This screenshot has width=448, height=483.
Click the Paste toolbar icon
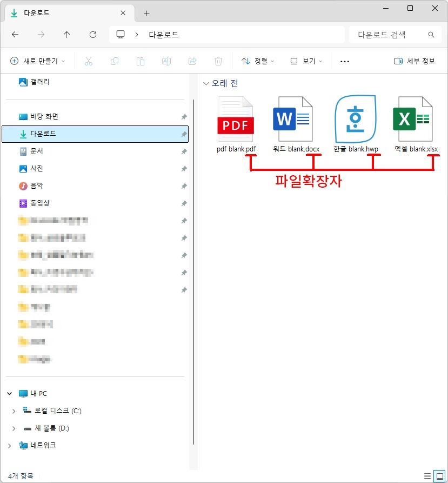[141, 61]
